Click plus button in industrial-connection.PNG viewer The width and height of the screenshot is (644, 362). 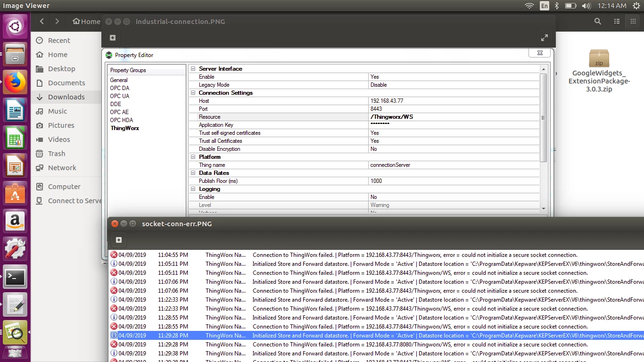[112, 38]
